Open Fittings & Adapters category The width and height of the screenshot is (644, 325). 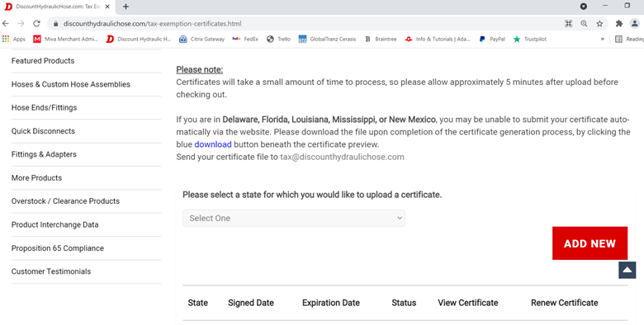[44, 154]
